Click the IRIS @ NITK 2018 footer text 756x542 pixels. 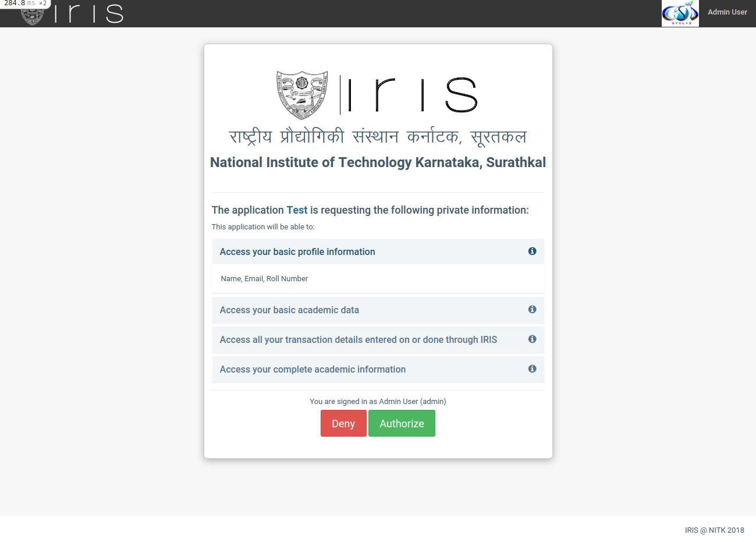(x=714, y=530)
